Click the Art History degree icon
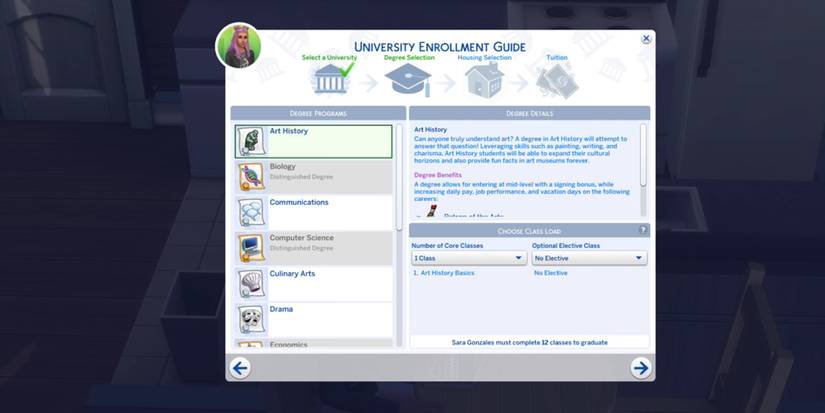 click(251, 142)
